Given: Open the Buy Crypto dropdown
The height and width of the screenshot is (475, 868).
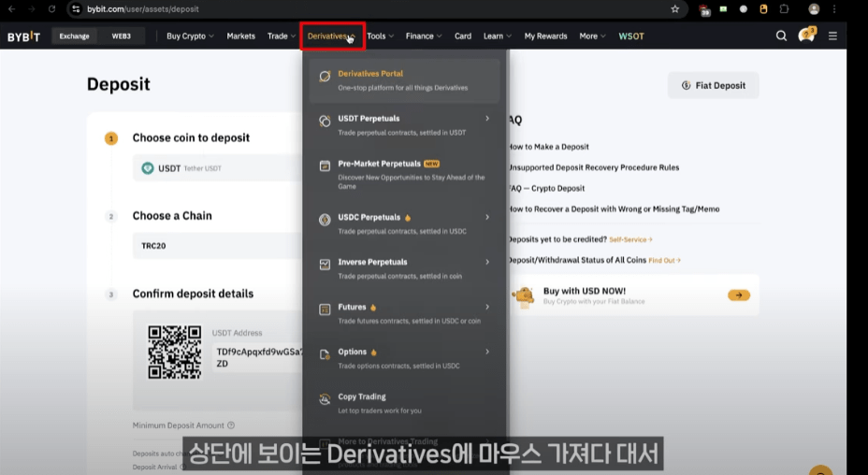Looking at the screenshot, I should [190, 36].
